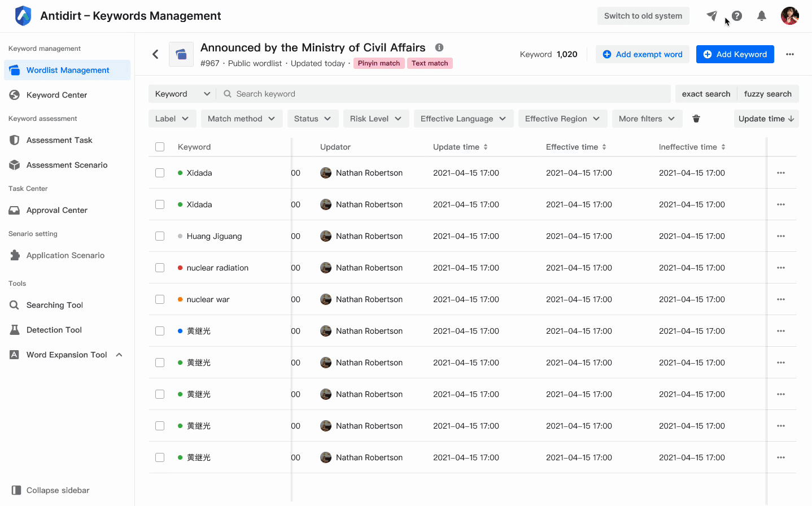Click the Add Keyword button
Viewport: 812px width, 506px height.
pyautogui.click(x=735, y=54)
